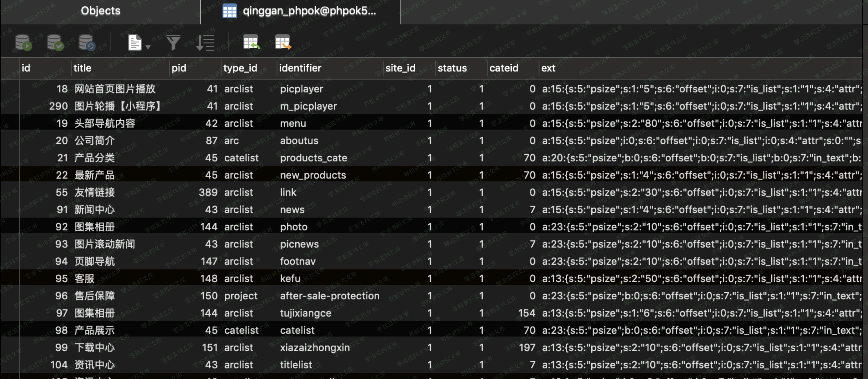Click the after-sale-protection identifier cell
This screenshot has width=868, height=379.
click(x=329, y=296)
